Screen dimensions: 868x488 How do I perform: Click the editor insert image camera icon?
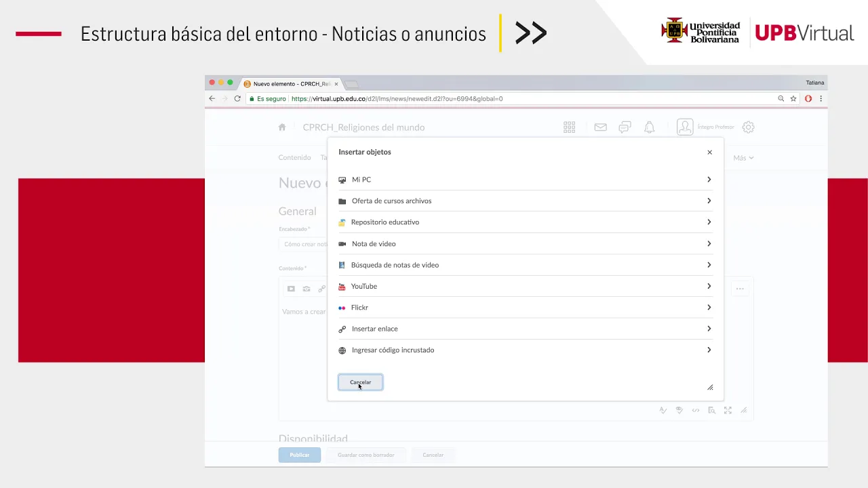pos(307,289)
